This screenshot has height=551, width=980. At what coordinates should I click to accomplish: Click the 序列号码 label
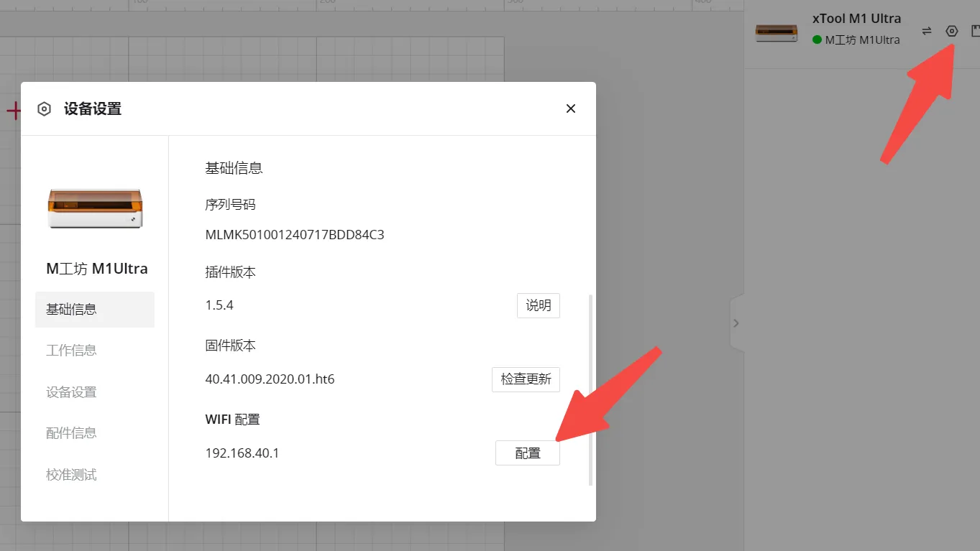pyautogui.click(x=230, y=205)
